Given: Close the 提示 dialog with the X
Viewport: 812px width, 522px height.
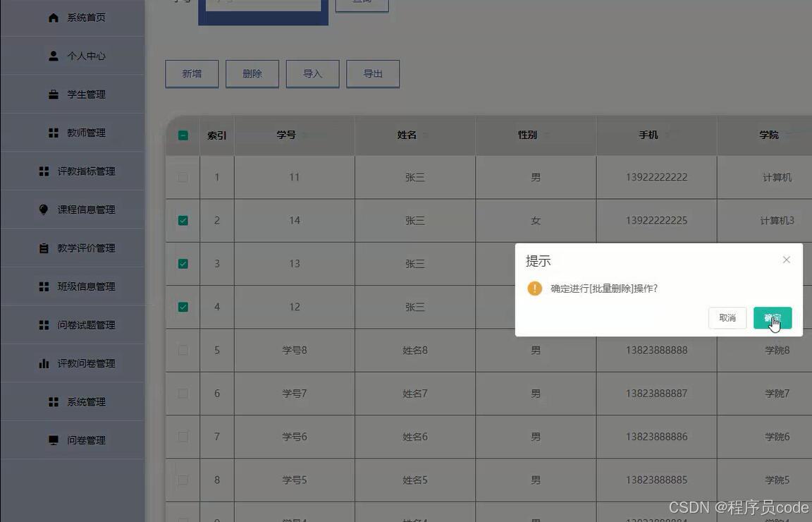Looking at the screenshot, I should coord(786,260).
